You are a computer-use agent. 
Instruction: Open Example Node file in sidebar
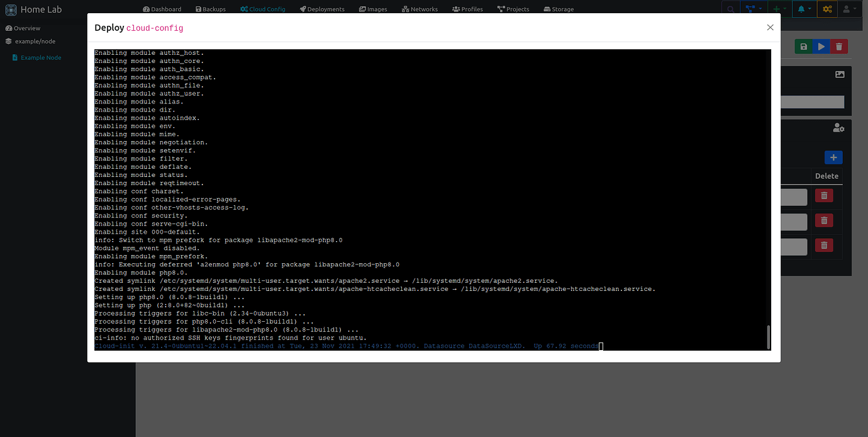tap(36, 57)
